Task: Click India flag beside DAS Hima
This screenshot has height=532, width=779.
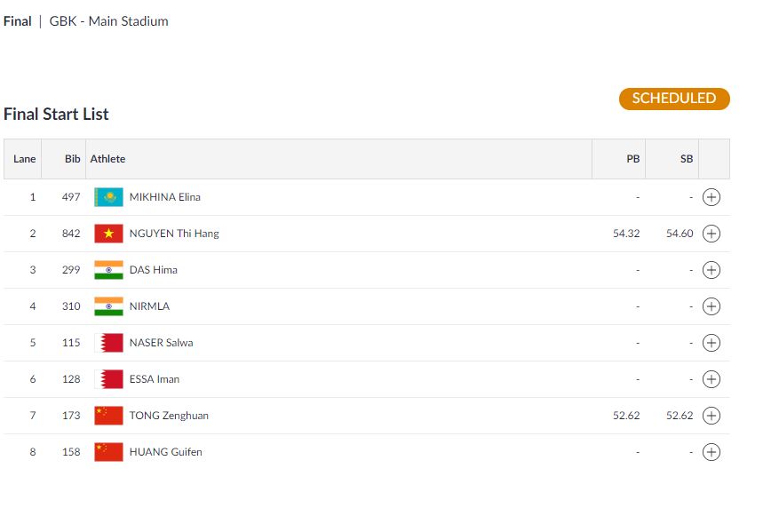Action: (x=108, y=270)
